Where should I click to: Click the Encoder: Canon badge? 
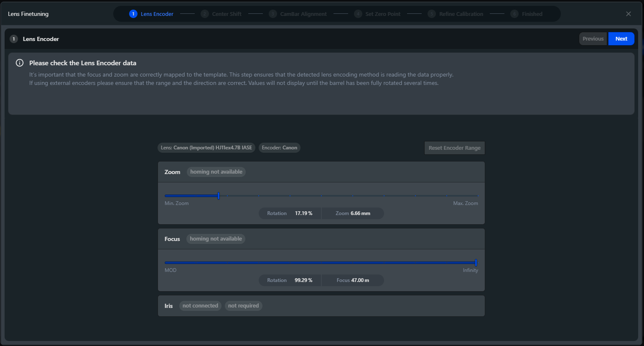(279, 148)
